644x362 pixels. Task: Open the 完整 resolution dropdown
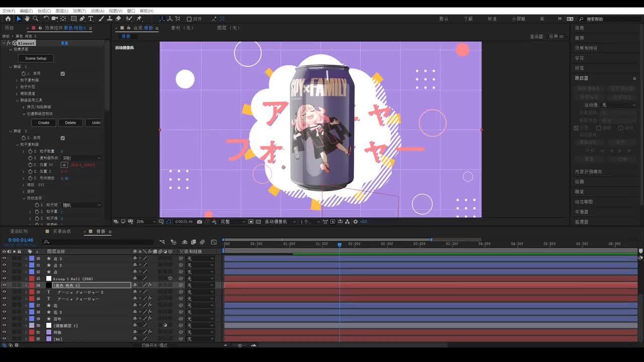pyautogui.click(x=233, y=222)
